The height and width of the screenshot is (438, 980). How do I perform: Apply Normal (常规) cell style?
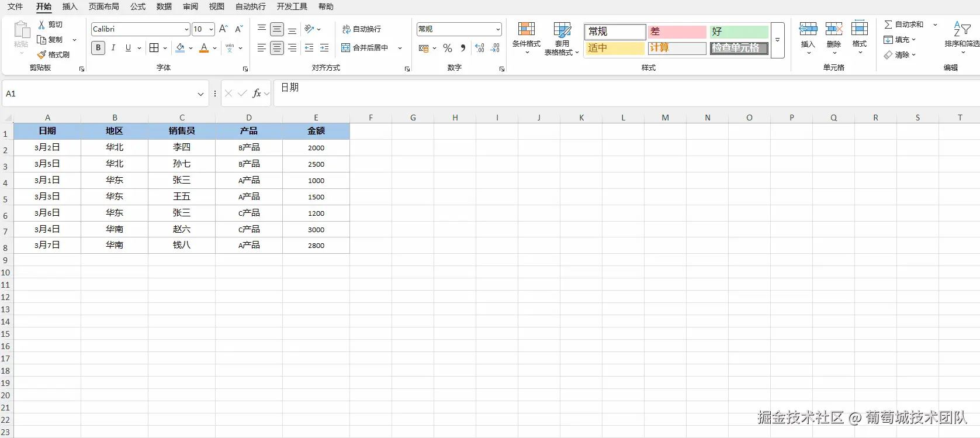(615, 32)
